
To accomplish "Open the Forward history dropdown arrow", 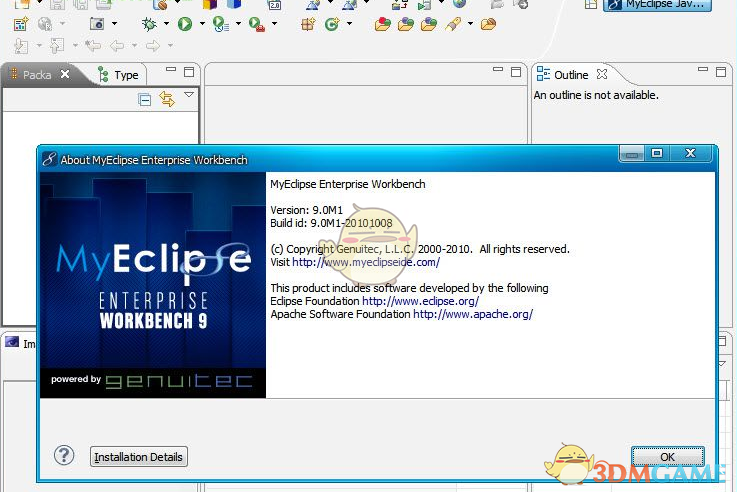I will click(x=170, y=46).
